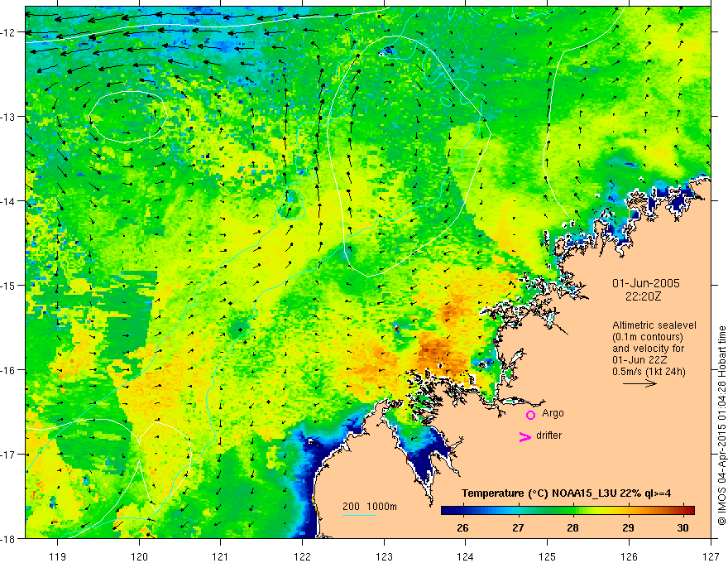This screenshot has height=563, width=728.
Task: Click the '(0.1m contours)' text line
Action: [x=648, y=337]
